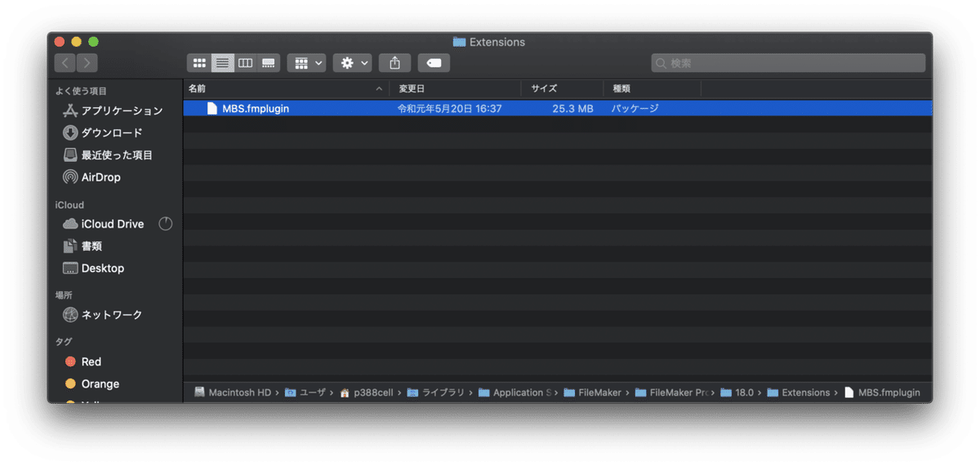Click MBS.fmplugin in the path bar

(881, 392)
